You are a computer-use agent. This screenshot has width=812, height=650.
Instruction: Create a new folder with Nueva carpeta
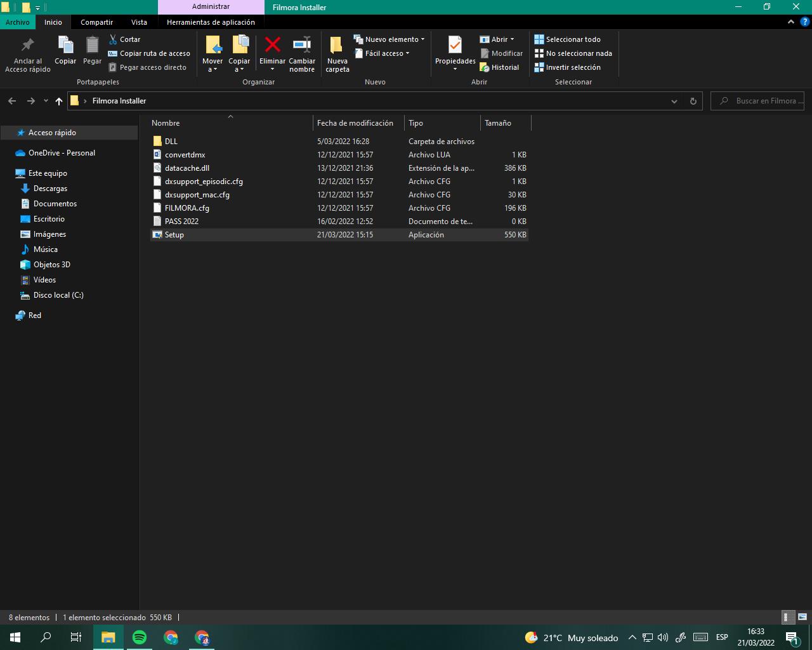point(337,53)
